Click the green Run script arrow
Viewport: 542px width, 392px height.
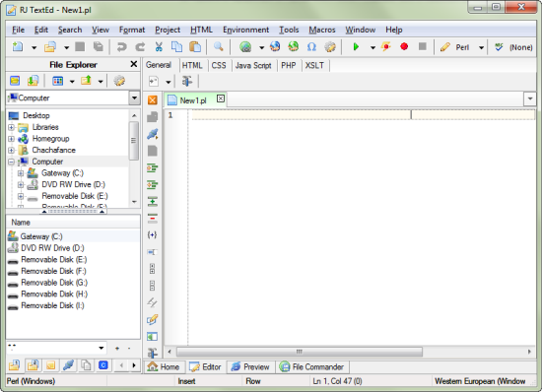click(356, 46)
